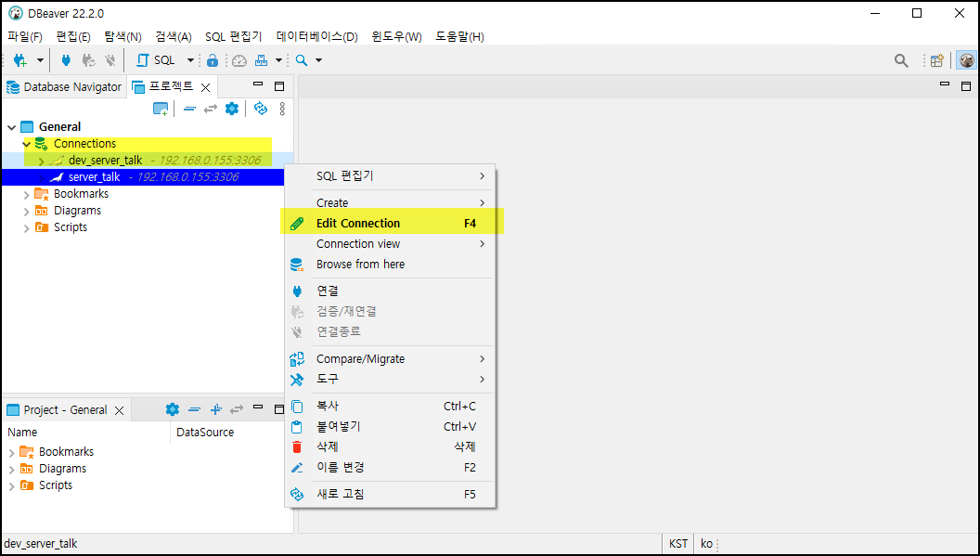Click the gear icon in the Project - General panel
The image size is (980, 556).
173,409
